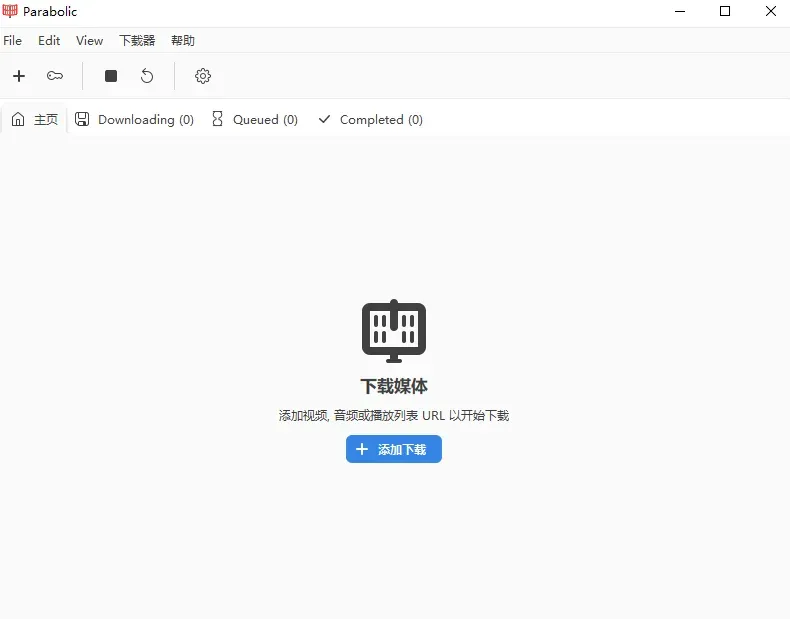Open the Edit menu
790x619 pixels.
point(49,40)
